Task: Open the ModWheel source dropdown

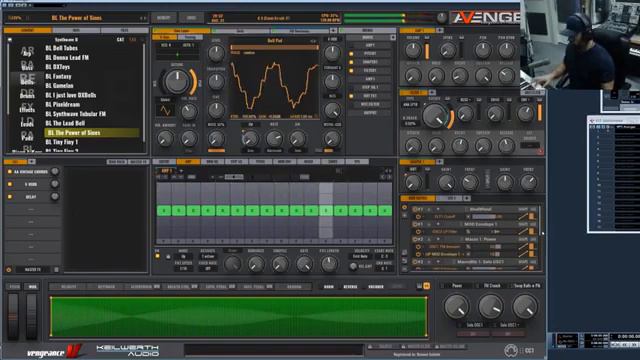Action: (x=480, y=209)
